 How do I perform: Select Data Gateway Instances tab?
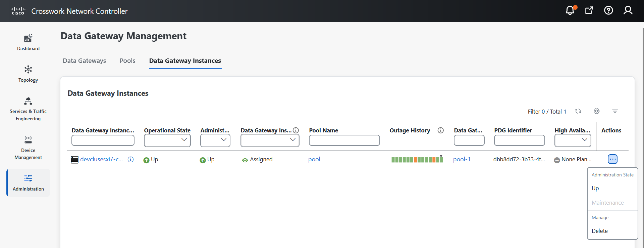[185, 61]
